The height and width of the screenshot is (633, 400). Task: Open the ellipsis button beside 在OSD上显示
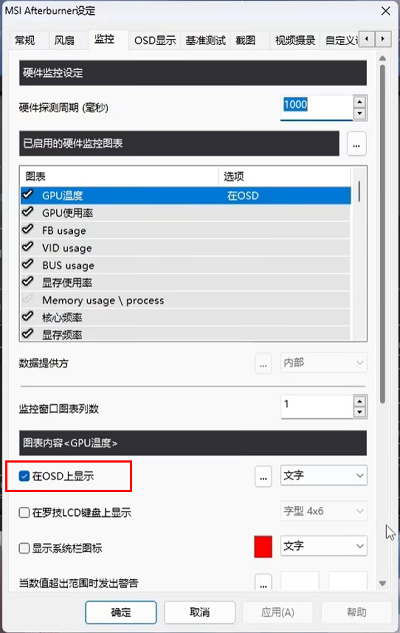click(x=263, y=476)
